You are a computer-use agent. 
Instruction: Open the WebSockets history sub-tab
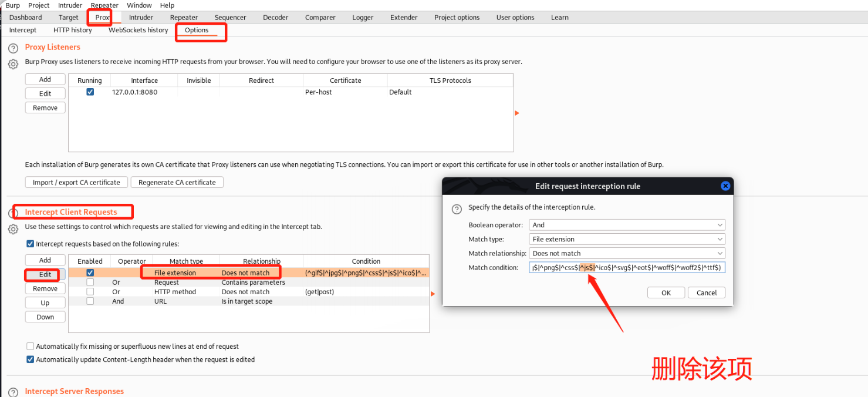(x=139, y=30)
